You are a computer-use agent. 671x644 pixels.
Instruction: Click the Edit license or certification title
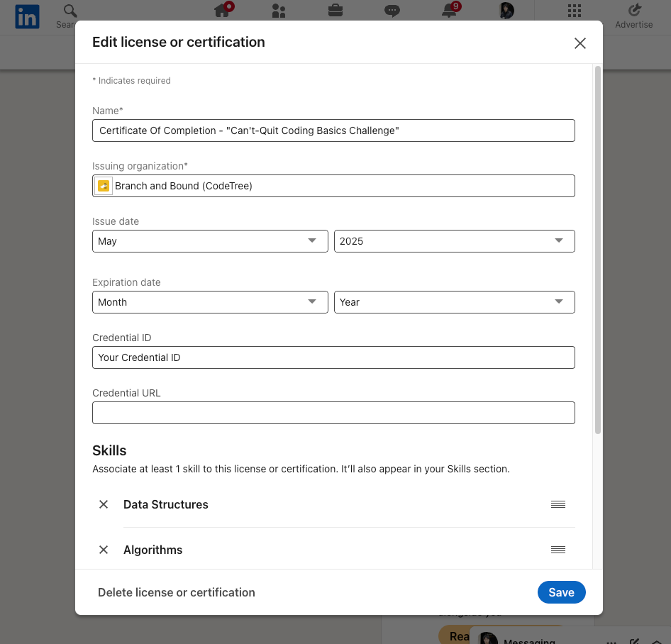click(x=179, y=42)
